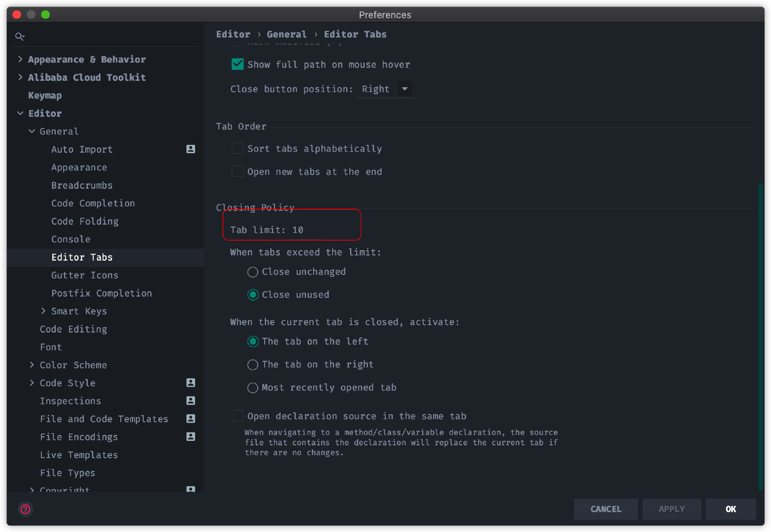
Task: Click the profile icon beside File and Code Templates
Action: 191,419
